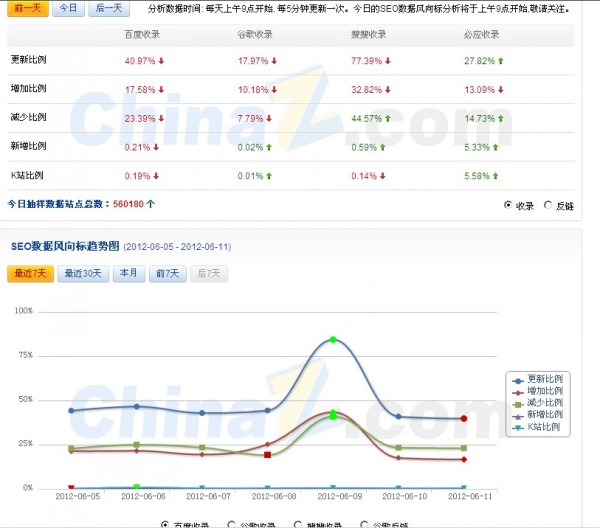600x528 pixels.
Task: Toggle 减少比例 series in chart legend
Action: (537, 403)
